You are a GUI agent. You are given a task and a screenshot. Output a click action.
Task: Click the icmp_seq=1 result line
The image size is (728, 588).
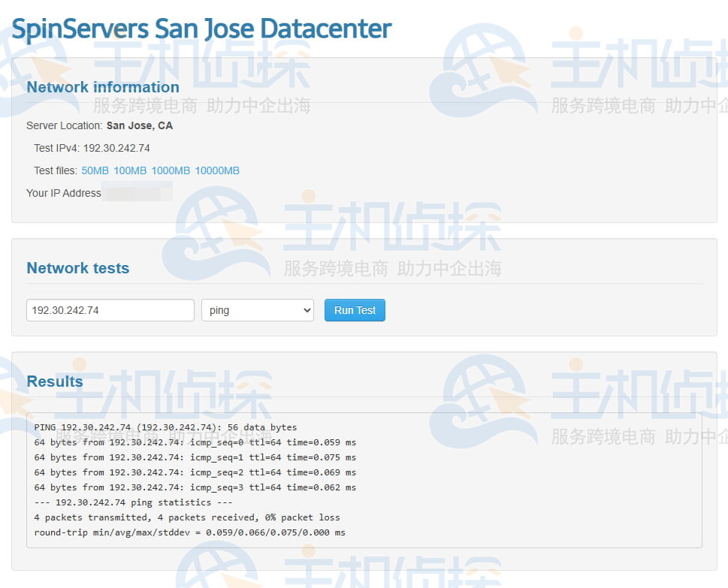pos(195,457)
